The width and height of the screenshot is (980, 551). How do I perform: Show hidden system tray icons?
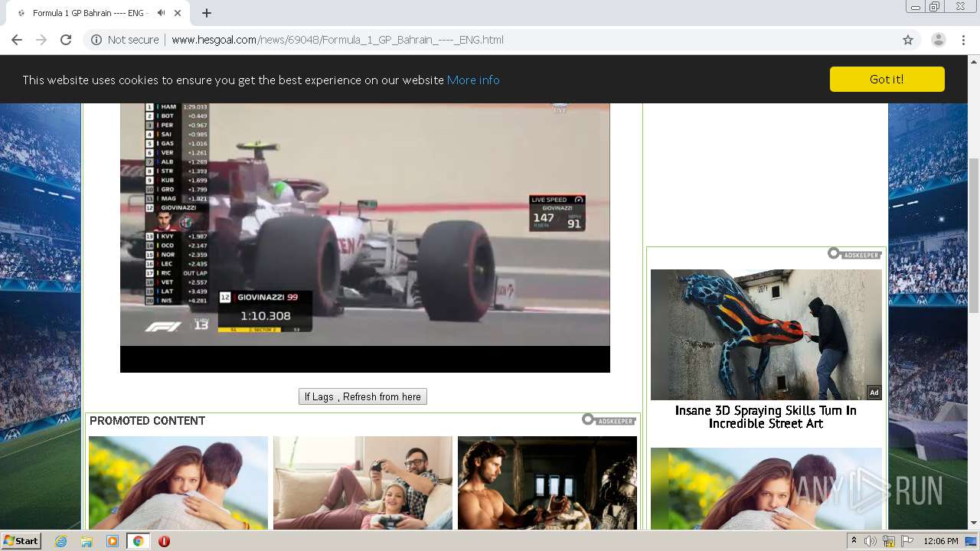tap(854, 541)
